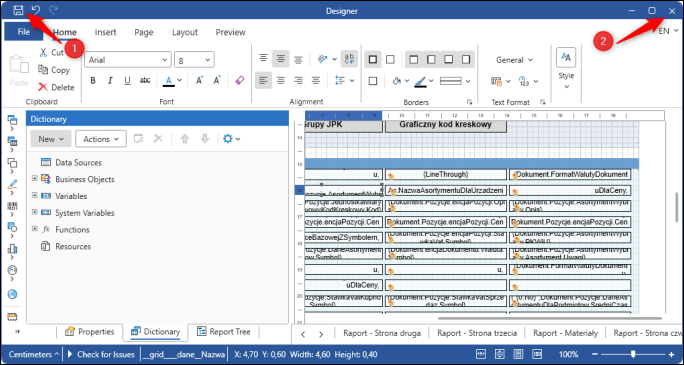The width and height of the screenshot is (684, 365).
Task: Open the Raport - Materiały page tab
Action: [x=565, y=334]
